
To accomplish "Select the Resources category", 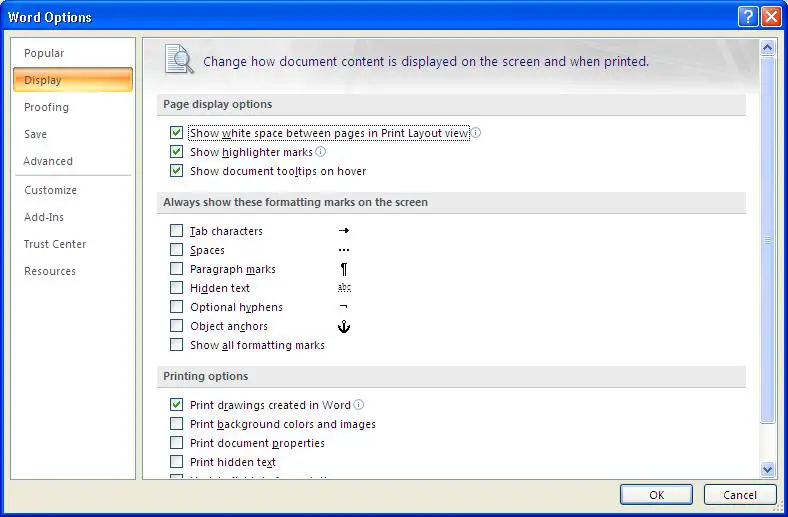I will click(73, 271).
